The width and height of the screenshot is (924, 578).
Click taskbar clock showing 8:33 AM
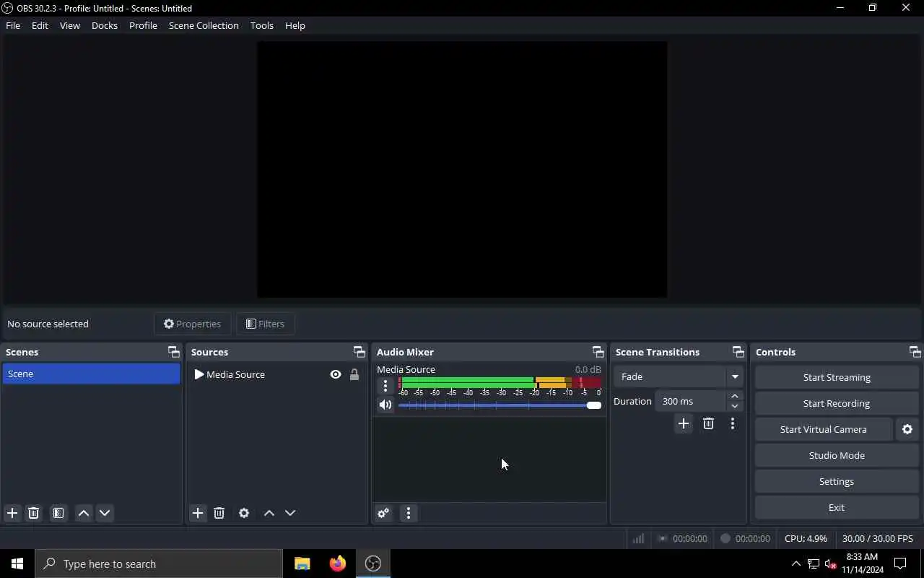tap(862, 564)
